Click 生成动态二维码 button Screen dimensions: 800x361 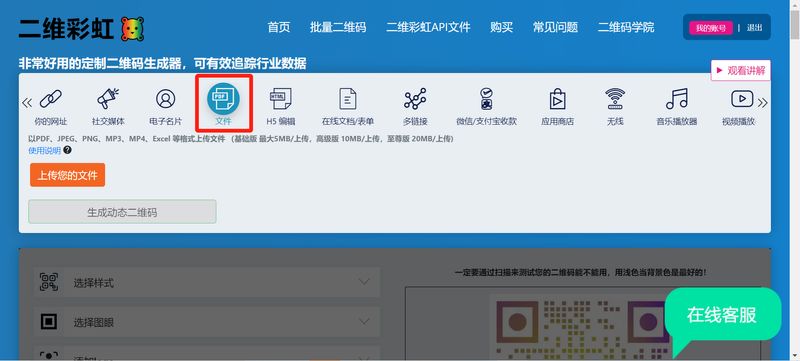point(122,212)
